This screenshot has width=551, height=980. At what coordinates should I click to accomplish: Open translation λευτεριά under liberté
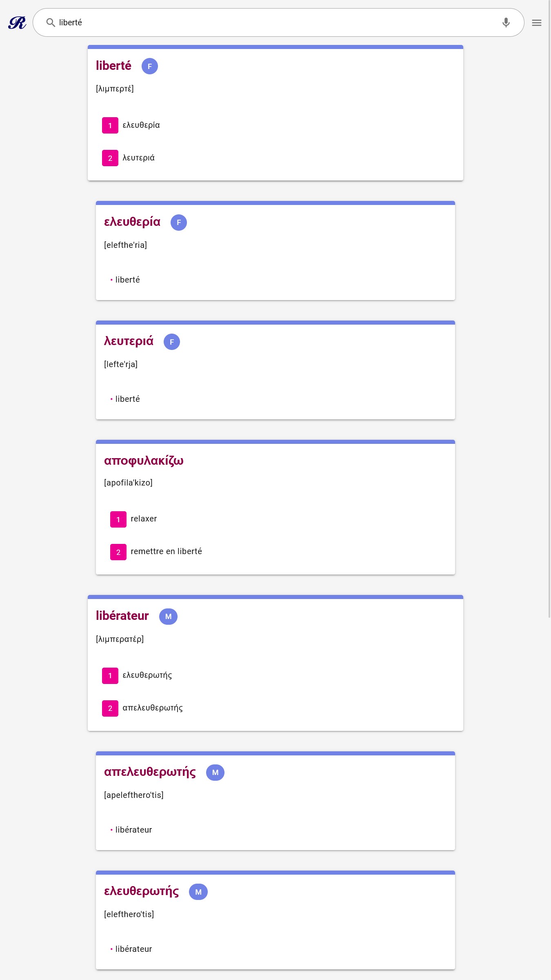tap(138, 158)
